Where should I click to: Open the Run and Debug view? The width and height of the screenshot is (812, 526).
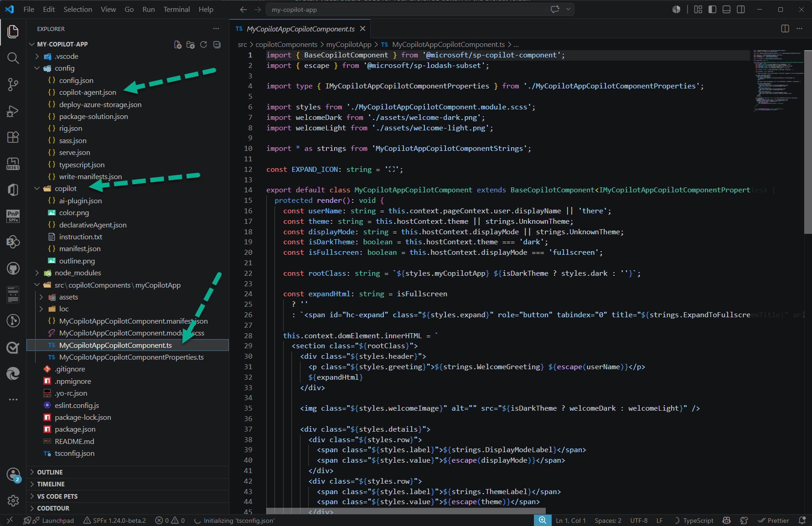point(13,111)
